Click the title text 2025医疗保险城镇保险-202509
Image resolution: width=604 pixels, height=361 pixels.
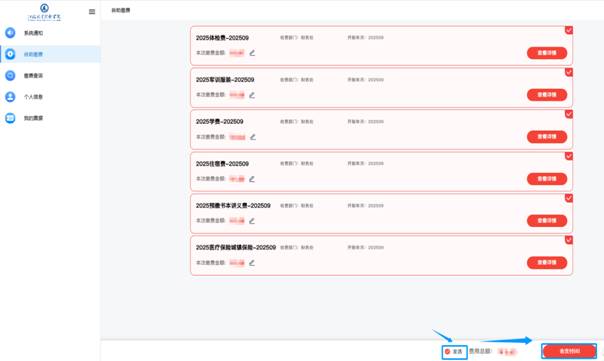point(236,247)
